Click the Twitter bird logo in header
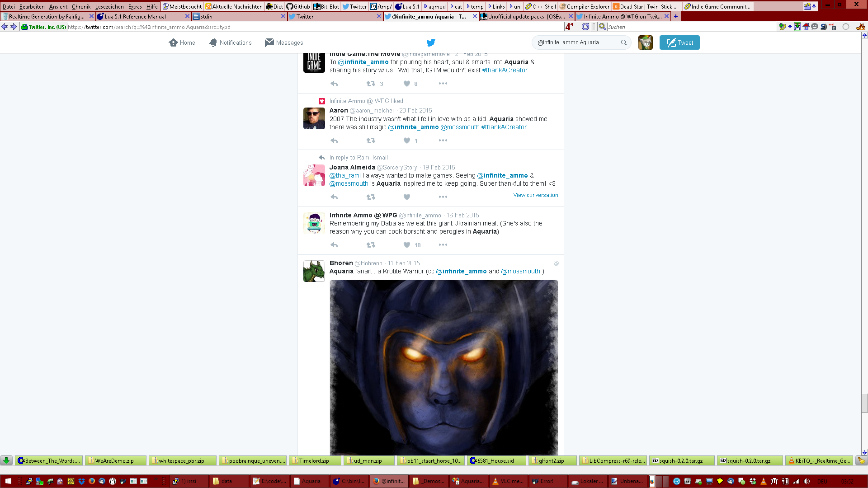Viewport: 868px width, 488px height. click(431, 42)
